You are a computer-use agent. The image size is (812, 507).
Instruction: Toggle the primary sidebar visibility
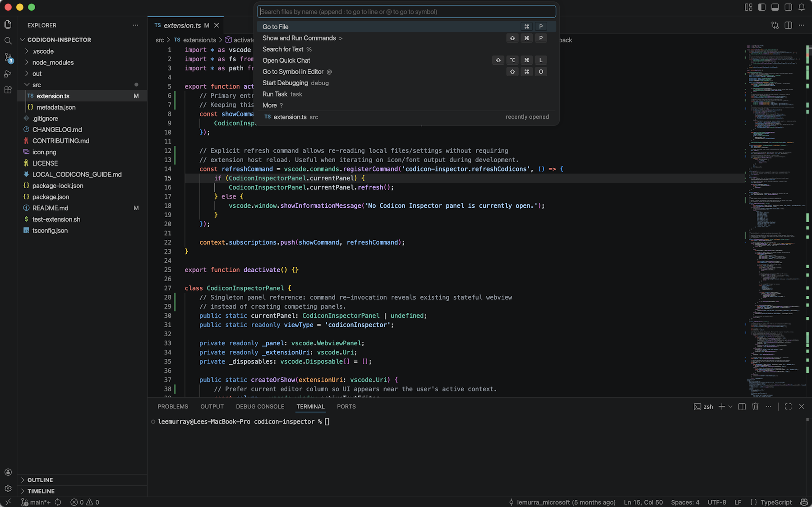762,7
